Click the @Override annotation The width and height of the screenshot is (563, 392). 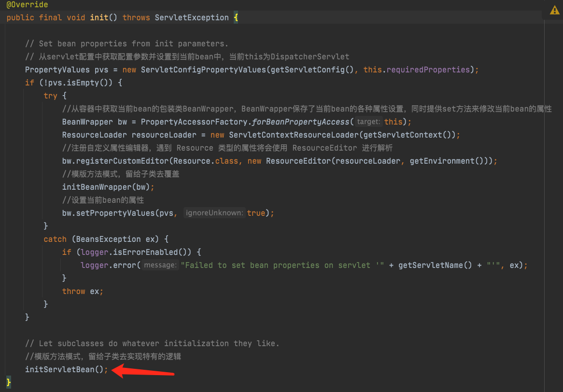[x=28, y=5]
